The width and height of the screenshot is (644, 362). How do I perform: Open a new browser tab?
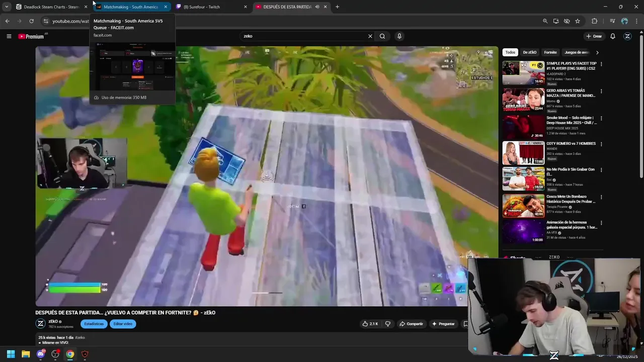337,7
